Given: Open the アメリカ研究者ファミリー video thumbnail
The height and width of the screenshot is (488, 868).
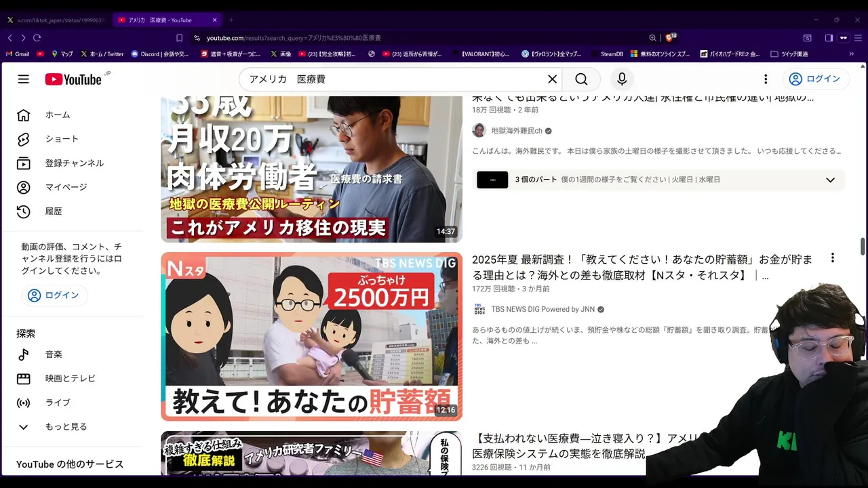Looking at the screenshot, I should [x=311, y=453].
